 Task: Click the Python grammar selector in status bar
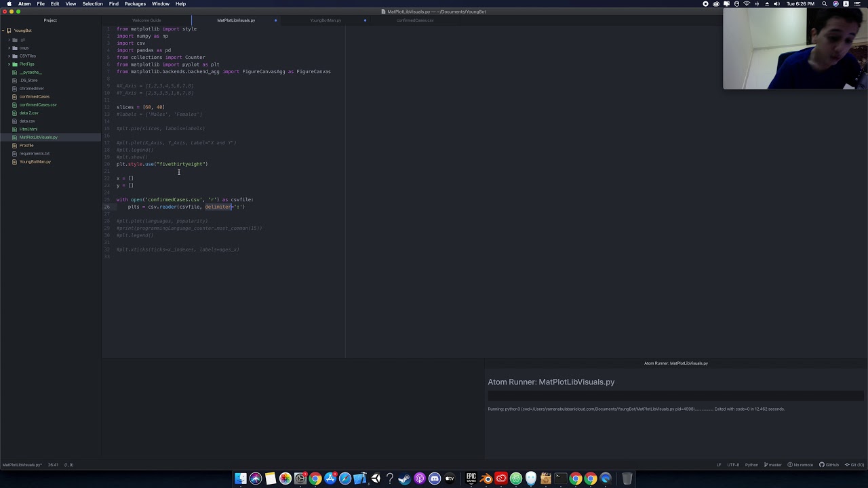pyautogui.click(x=751, y=465)
